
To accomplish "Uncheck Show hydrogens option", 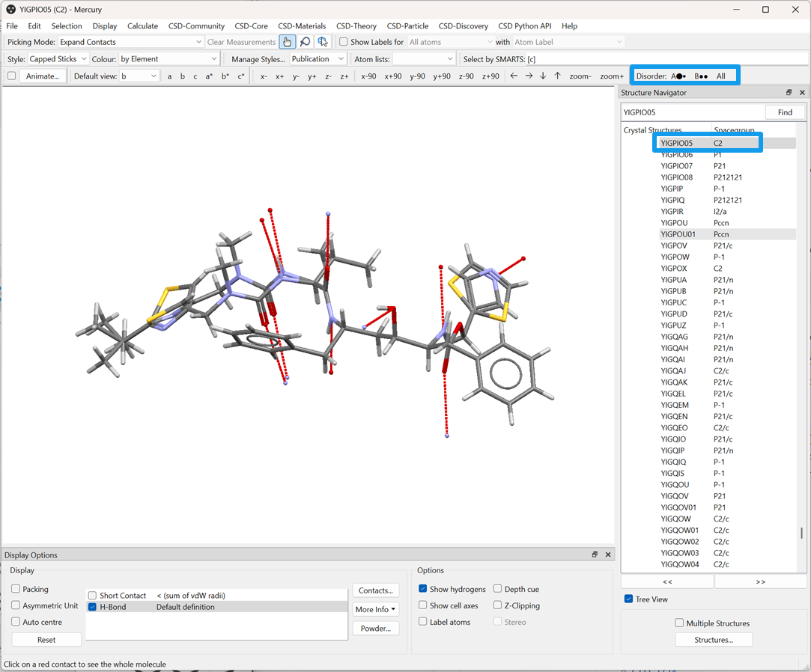I will click(423, 589).
